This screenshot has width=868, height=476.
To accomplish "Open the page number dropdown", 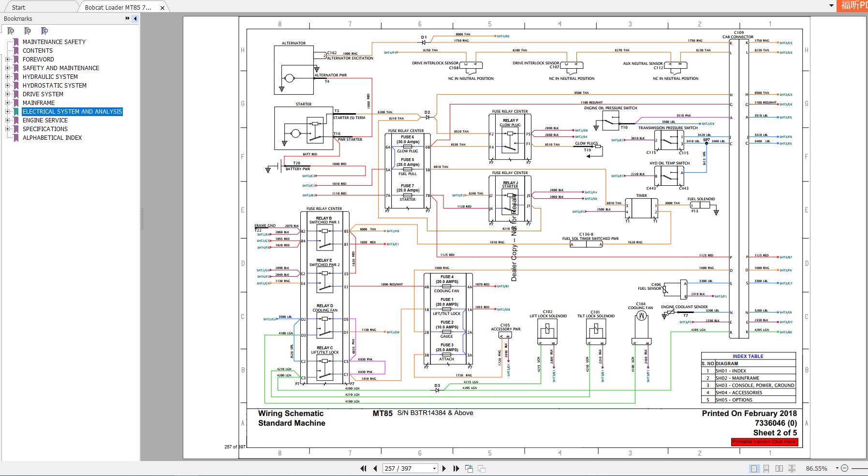I will [x=434, y=468].
